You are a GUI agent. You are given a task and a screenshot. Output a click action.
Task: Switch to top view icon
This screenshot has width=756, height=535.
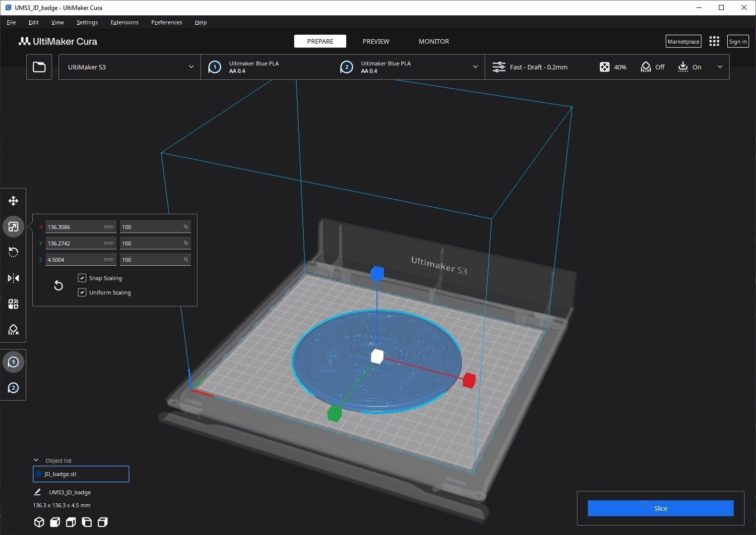coord(71,522)
